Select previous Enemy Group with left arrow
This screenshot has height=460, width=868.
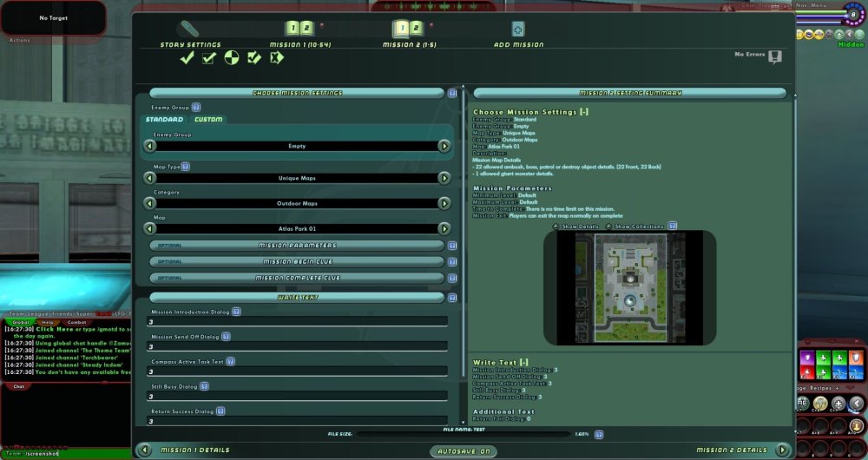[x=149, y=146]
